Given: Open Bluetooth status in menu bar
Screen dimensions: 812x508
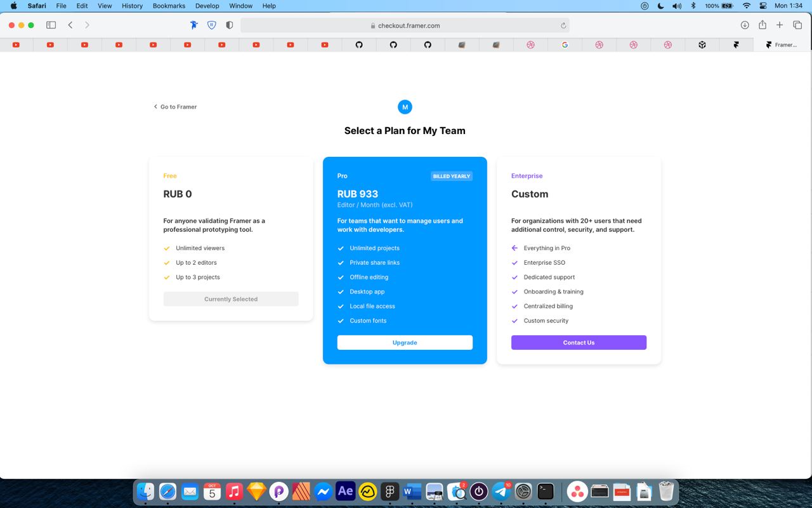Looking at the screenshot, I should coord(693,6).
